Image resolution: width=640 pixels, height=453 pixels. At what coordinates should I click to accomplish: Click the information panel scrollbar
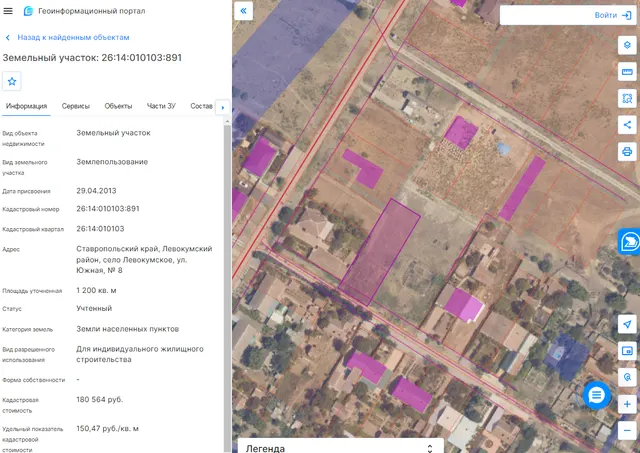(227, 286)
